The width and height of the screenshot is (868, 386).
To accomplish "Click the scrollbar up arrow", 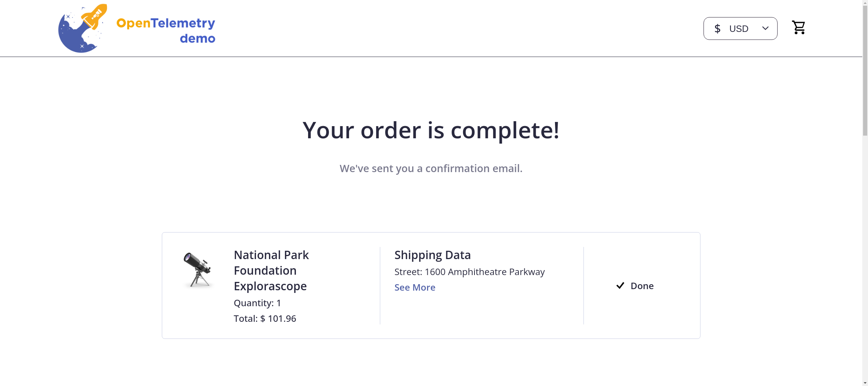I will point(865,2).
